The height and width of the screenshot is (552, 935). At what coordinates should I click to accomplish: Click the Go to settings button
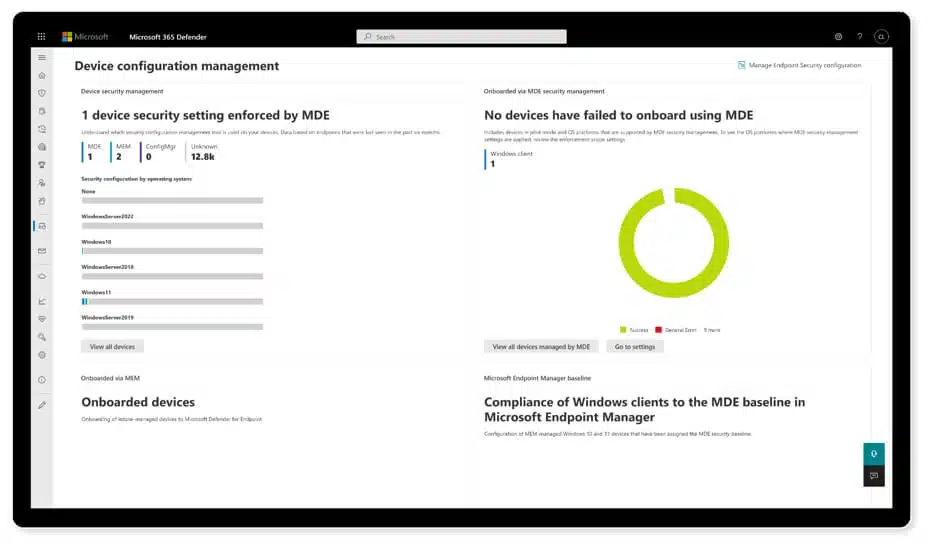tap(634, 346)
